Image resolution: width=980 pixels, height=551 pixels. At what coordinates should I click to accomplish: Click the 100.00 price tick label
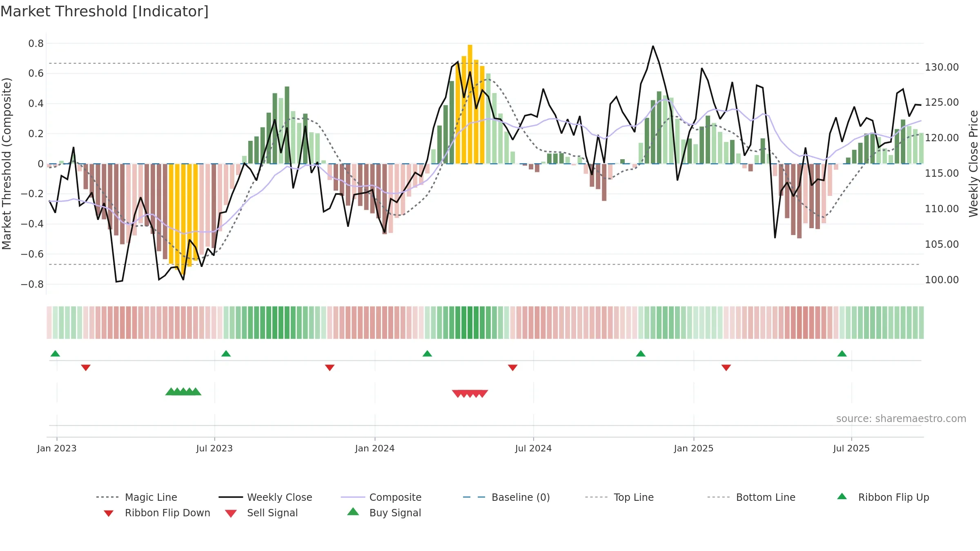942,280
